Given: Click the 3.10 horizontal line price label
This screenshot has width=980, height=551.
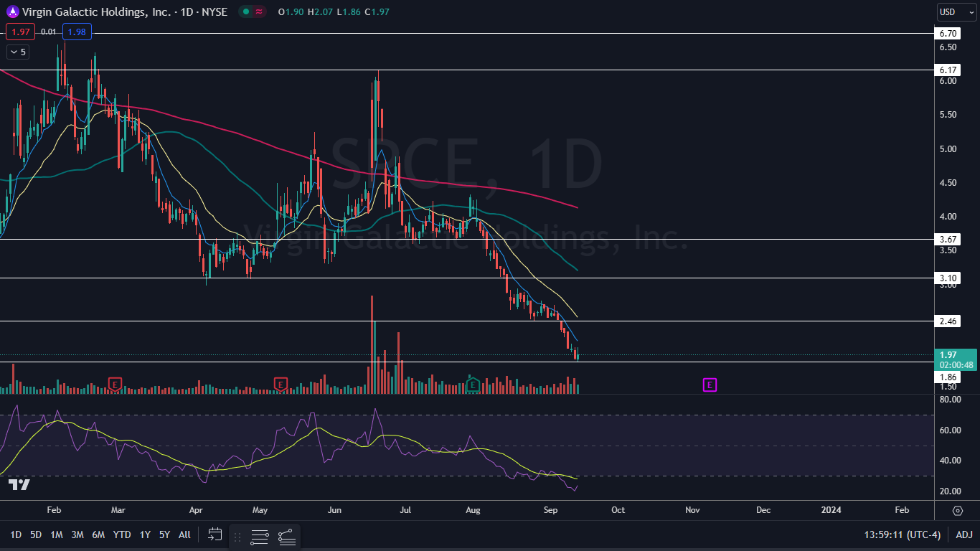Looking at the screenshot, I should pos(948,278).
